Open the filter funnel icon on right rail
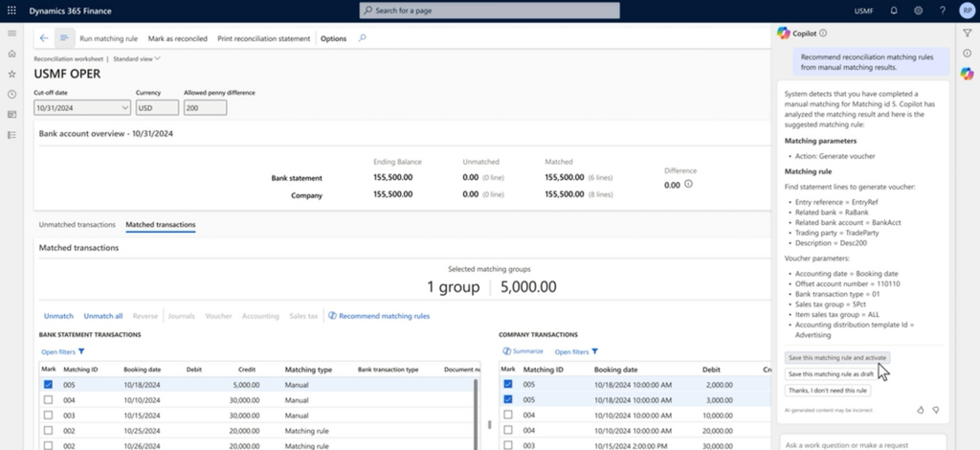The height and width of the screenshot is (450, 980). (x=967, y=34)
